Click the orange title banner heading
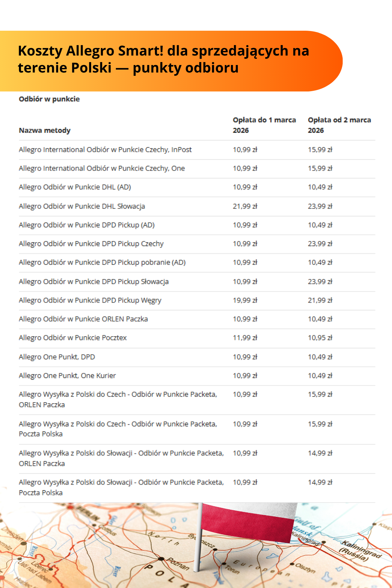 click(x=163, y=59)
